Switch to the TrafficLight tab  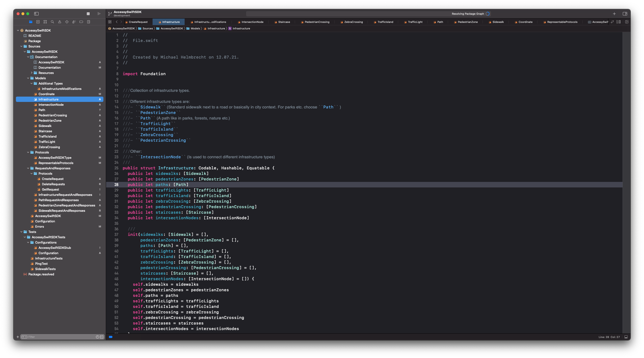click(415, 22)
